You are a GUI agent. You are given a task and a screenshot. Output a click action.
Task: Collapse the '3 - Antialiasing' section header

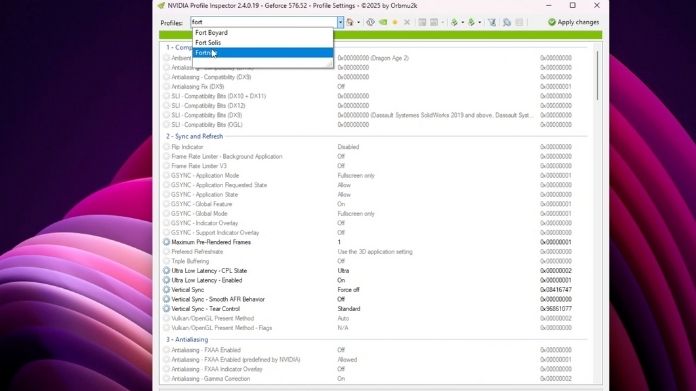coord(187,340)
